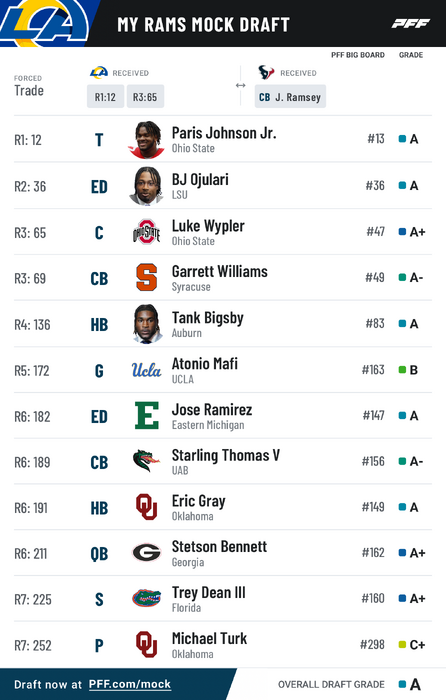446x700 pixels.
Task: Click the Syracuse logo beside Garrett Williams
Action: [x=146, y=277]
